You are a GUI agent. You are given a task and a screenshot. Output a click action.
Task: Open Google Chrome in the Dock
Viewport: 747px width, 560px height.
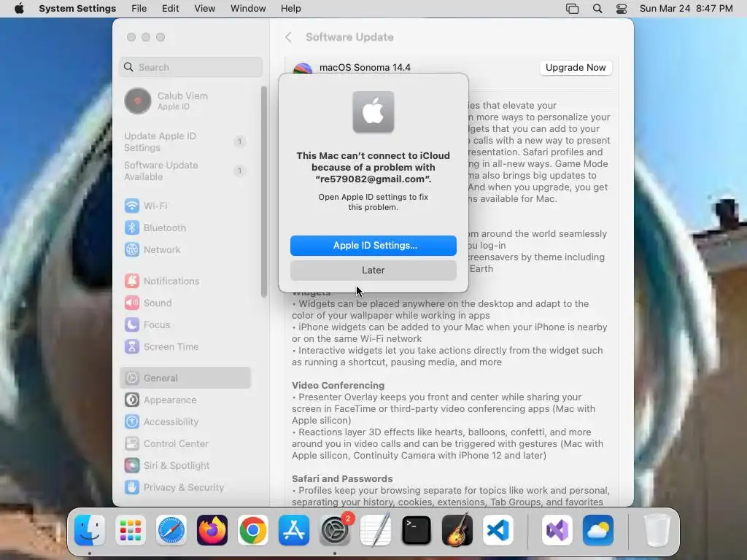253,530
